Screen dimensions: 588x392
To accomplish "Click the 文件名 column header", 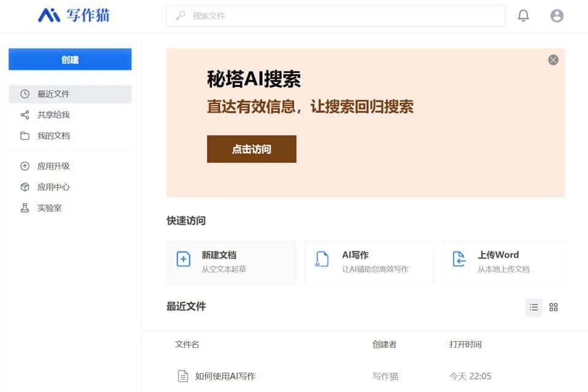I will 187,344.
